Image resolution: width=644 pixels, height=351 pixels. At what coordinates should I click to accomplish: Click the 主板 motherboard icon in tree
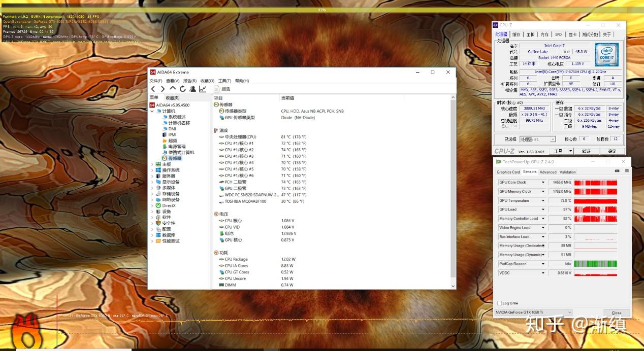158,164
